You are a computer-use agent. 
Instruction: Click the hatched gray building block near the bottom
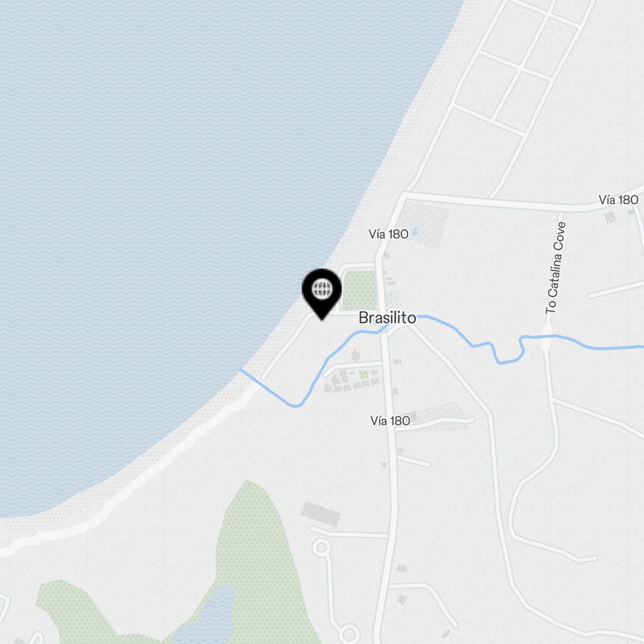click(x=321, y=514)
